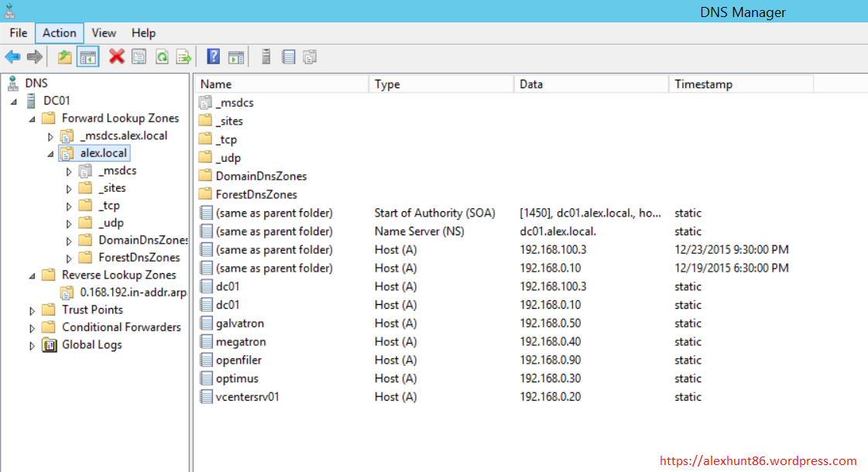Visit the alexhunt86.wordpress.com link

click(x=758, y=460)
